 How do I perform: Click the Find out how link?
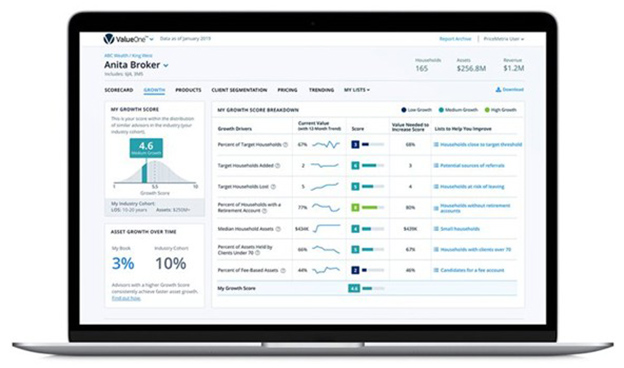(x=126, y=298)
